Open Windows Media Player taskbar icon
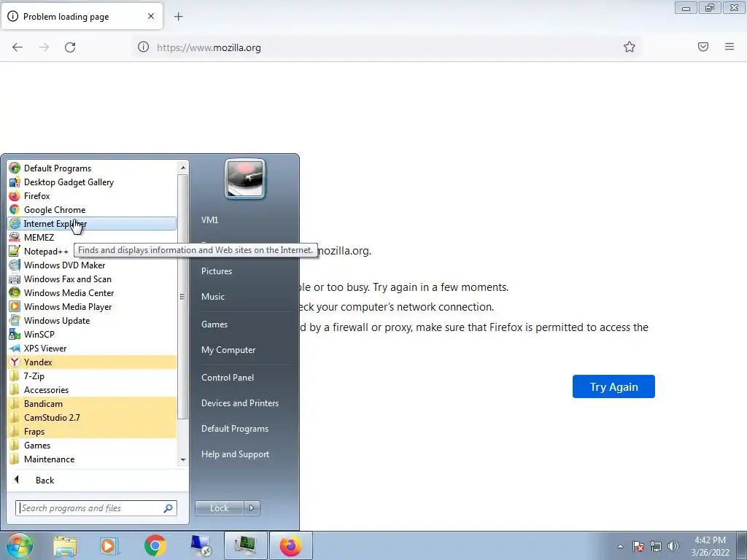747x560 pixels. (109, 546)
